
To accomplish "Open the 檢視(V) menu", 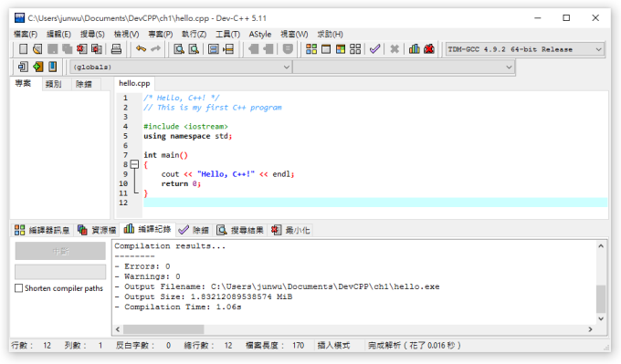I will click(126, 34).
